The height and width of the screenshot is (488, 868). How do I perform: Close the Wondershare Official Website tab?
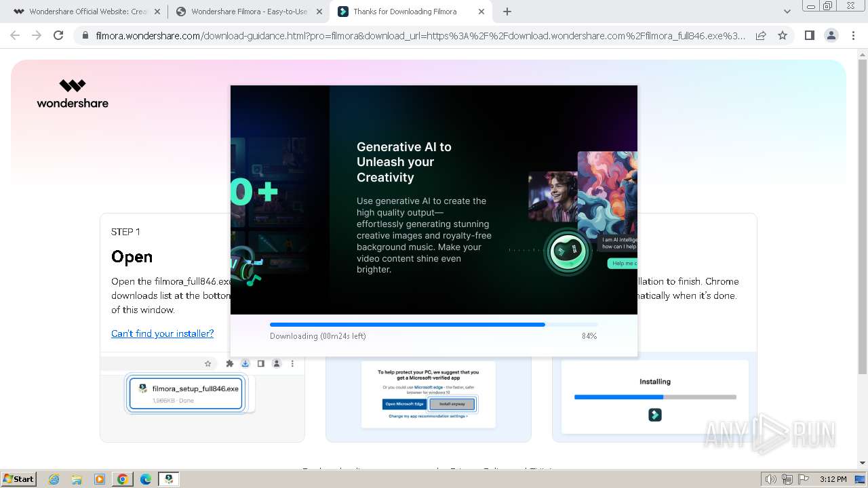157,12
